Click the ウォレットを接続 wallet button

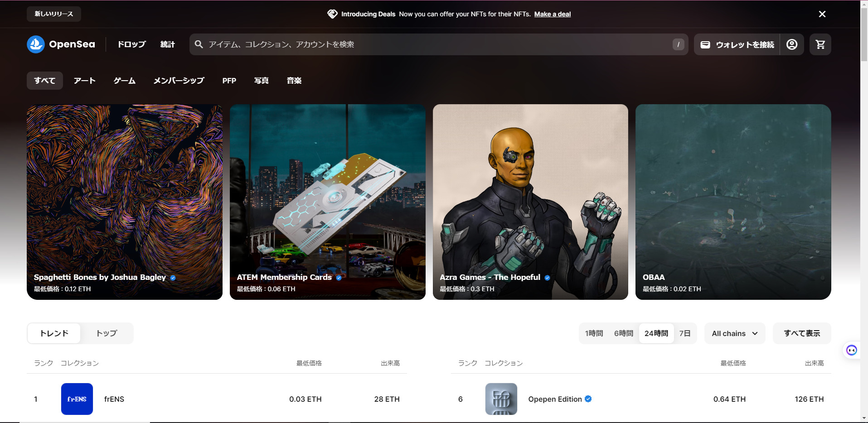737,44
